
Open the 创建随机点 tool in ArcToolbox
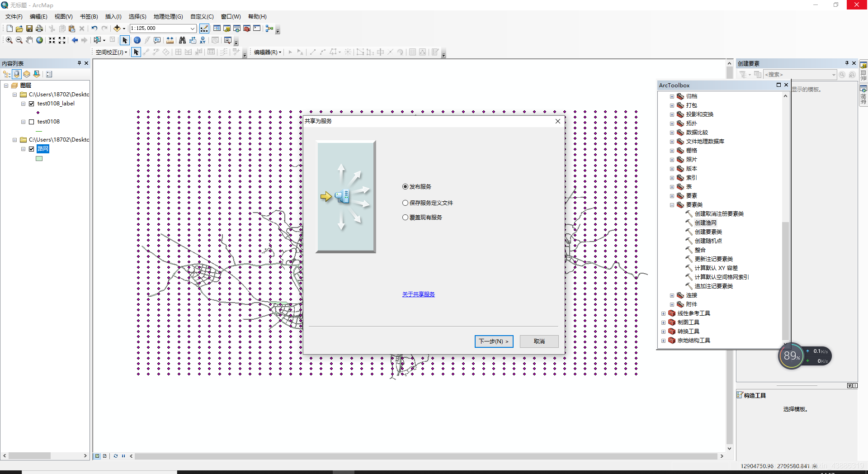coord(708,241)
